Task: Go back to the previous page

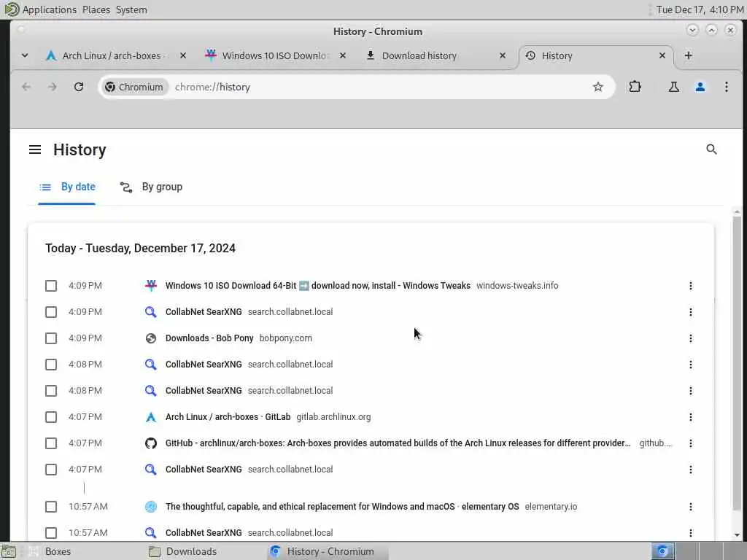Action: 26,87
